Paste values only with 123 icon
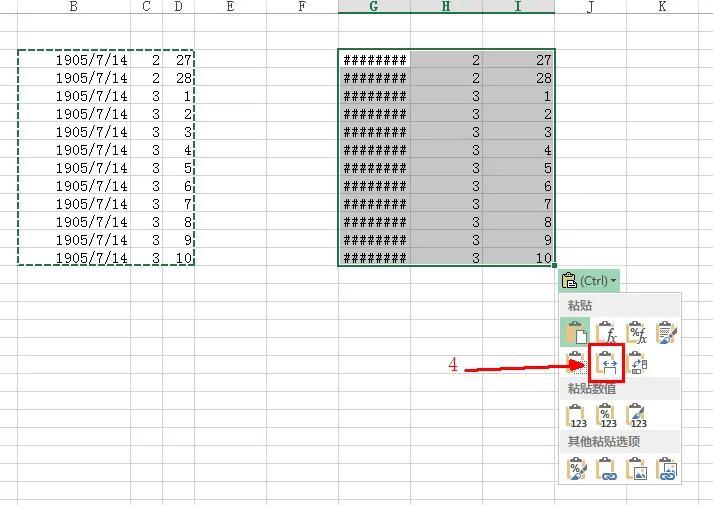This screenshot has height=505, width=713. click(x=576, y=415)
